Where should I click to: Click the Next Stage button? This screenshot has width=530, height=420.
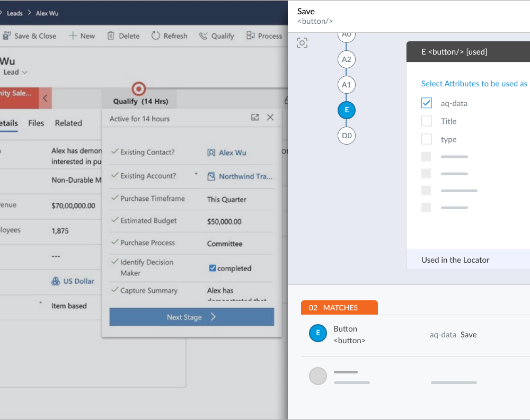pos(191,317)
